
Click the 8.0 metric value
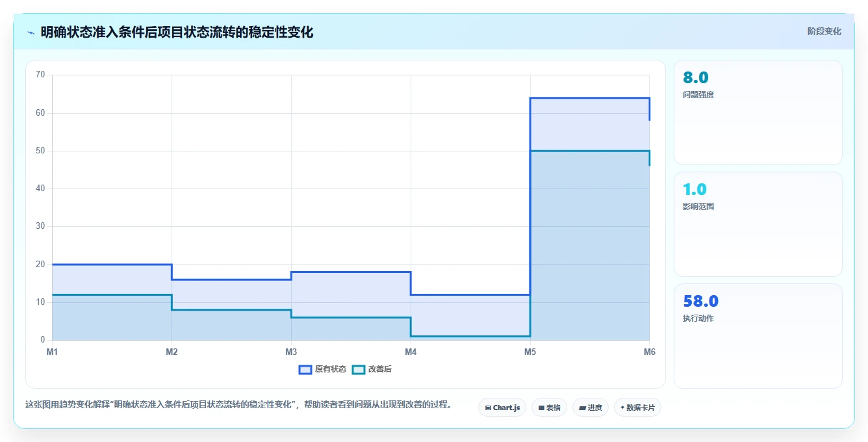coord(695,78)
